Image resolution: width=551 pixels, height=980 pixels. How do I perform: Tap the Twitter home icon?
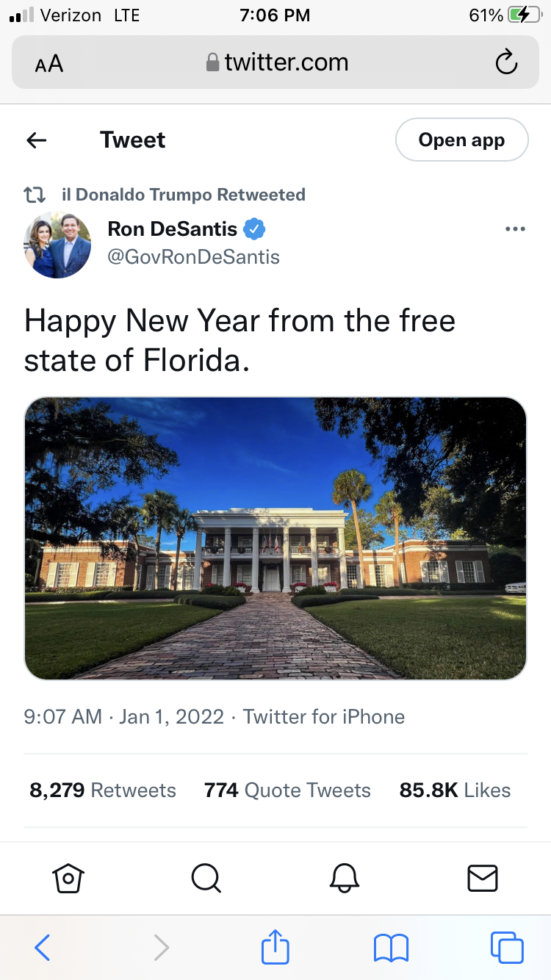pos(68,877)
